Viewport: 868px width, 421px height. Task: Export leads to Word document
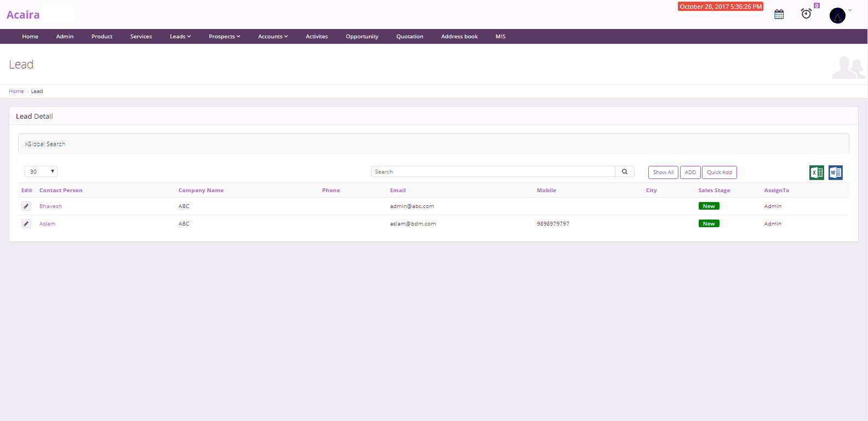(x=835, y=172)
